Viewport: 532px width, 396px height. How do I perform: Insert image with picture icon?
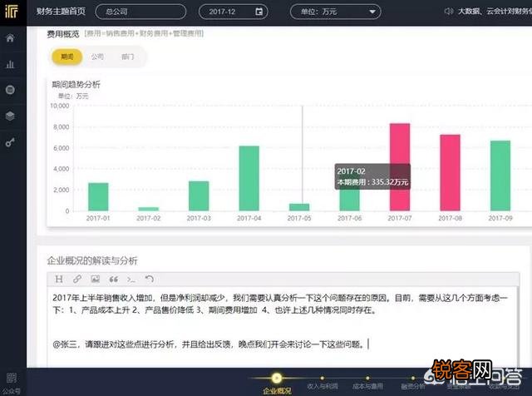point(96,280)
